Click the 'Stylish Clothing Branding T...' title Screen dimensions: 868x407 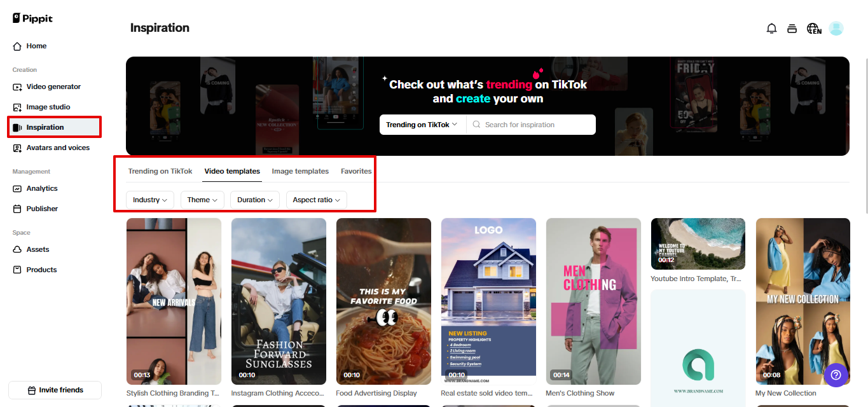tap(173, 393)
